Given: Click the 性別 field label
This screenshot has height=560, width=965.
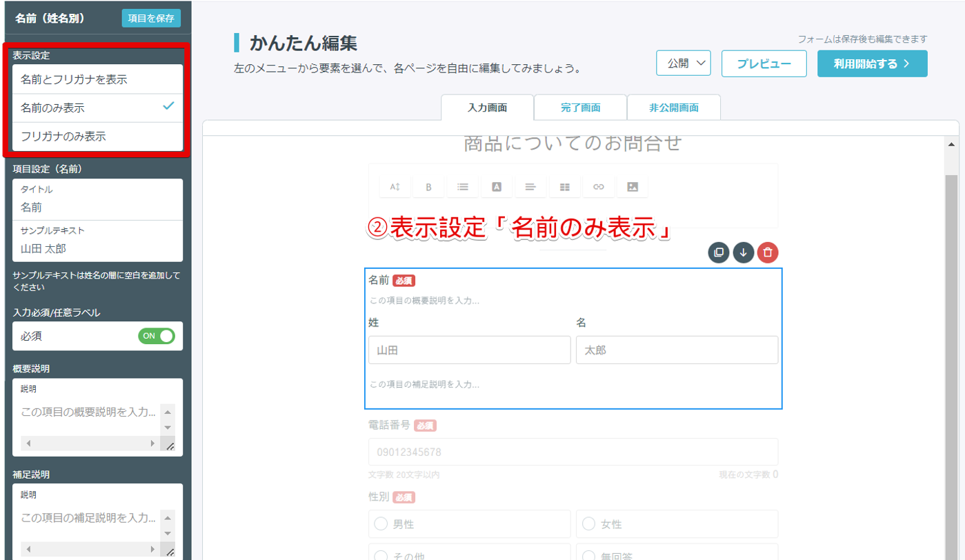Looking at the screenshot, I should [379, 497].
